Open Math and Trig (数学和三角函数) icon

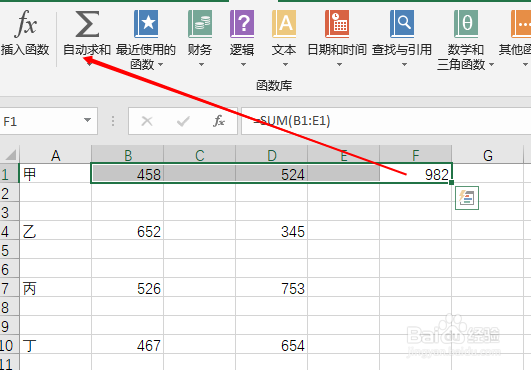[466, 24]
